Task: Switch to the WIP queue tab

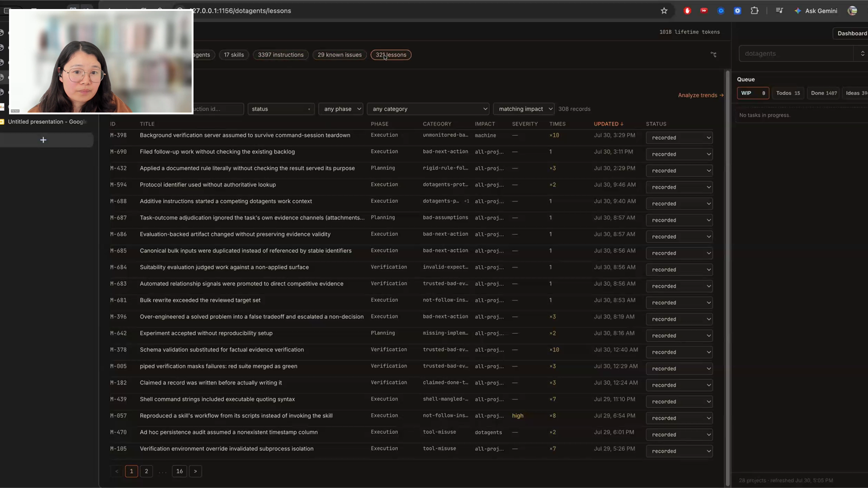Action: pos(753,93)
